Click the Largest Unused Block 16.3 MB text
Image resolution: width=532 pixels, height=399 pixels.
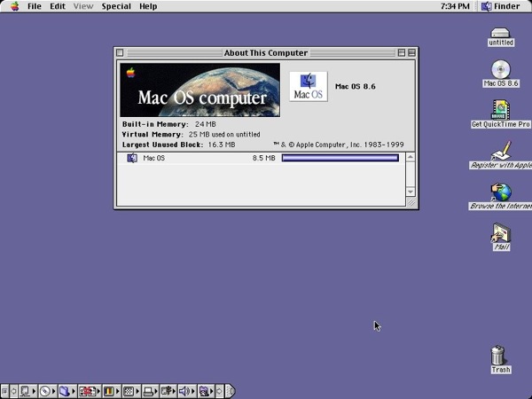(x=178, y=145)
